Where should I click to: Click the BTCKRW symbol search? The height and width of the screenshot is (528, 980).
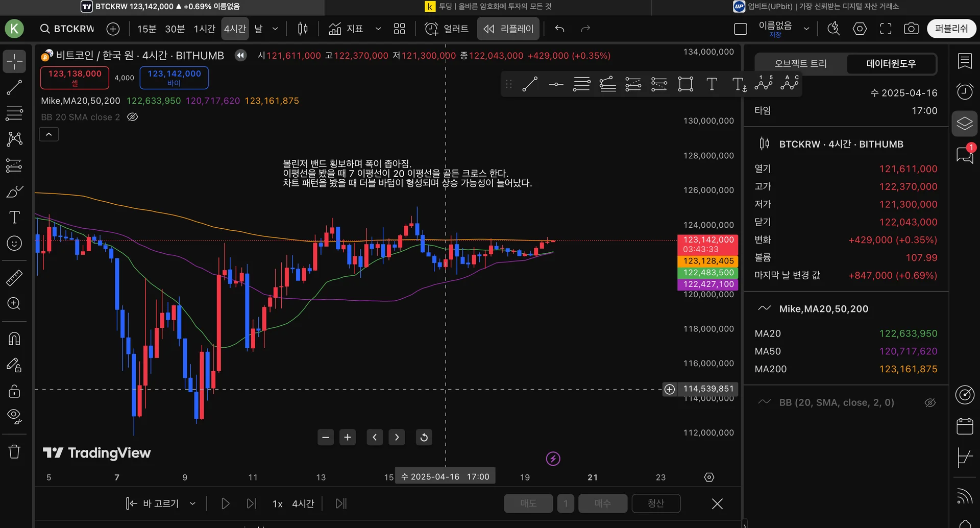pyautogui.click(x=67, y=29)
